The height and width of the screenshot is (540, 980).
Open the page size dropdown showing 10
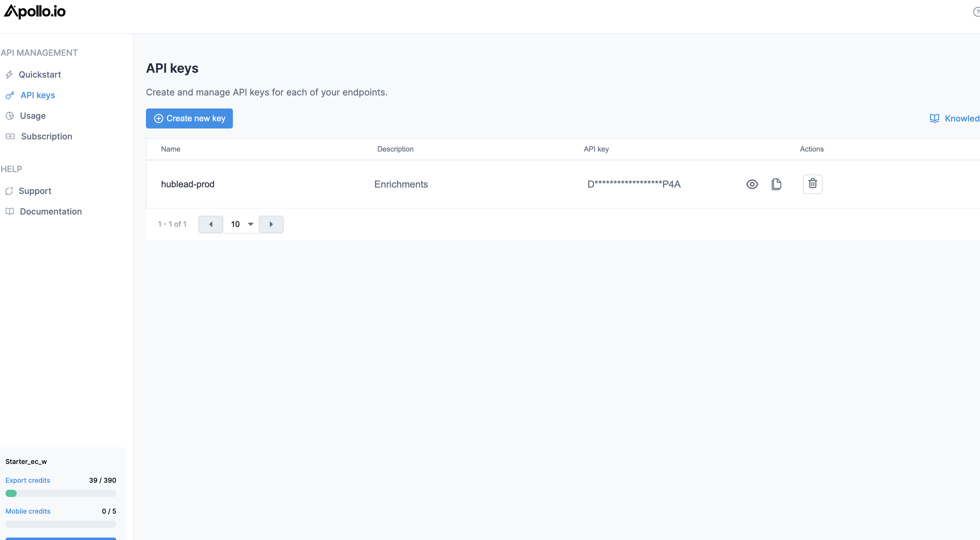click(x=241, y=224)
